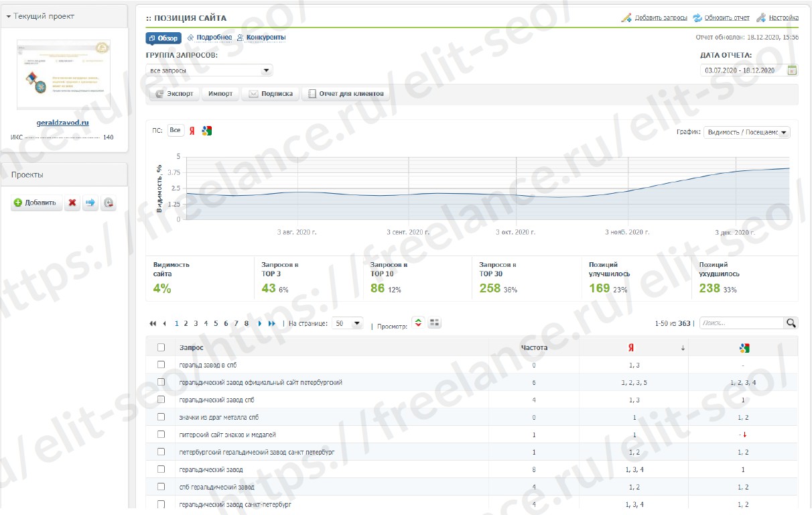Image resolution: width=812 pixels, height=515 pixels.
Task: Go to the previous page arrow
Action: pyautogui.click(x=164, y=323)
